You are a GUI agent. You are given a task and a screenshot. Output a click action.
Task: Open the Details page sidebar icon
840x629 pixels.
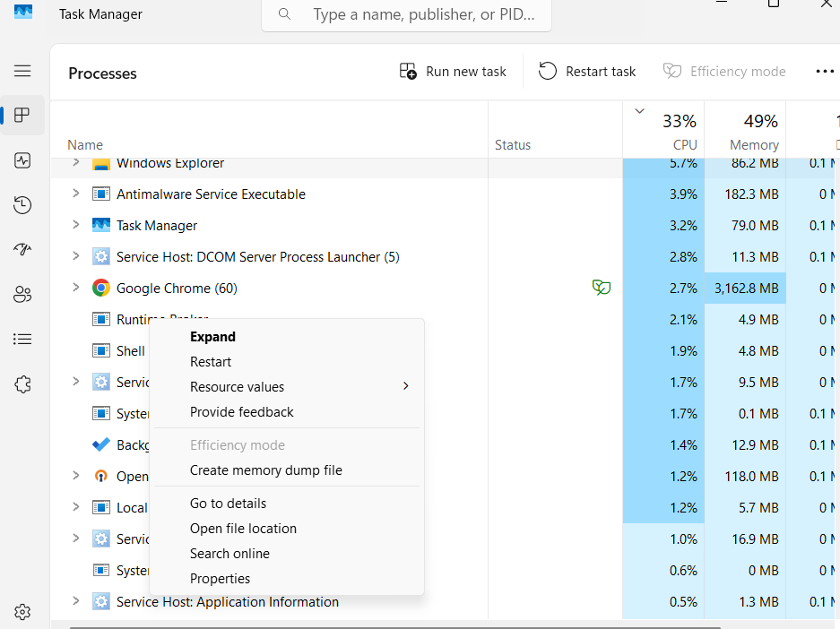coord(22,340)
